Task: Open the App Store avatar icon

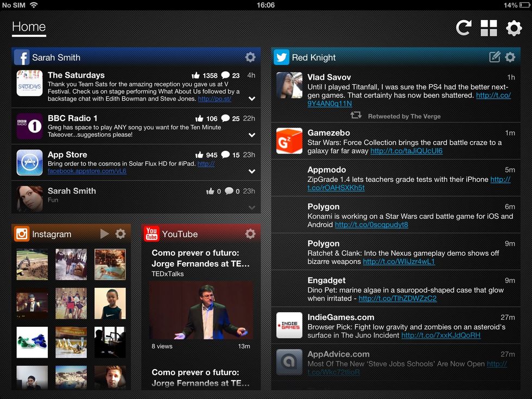Action: (29, 162)
